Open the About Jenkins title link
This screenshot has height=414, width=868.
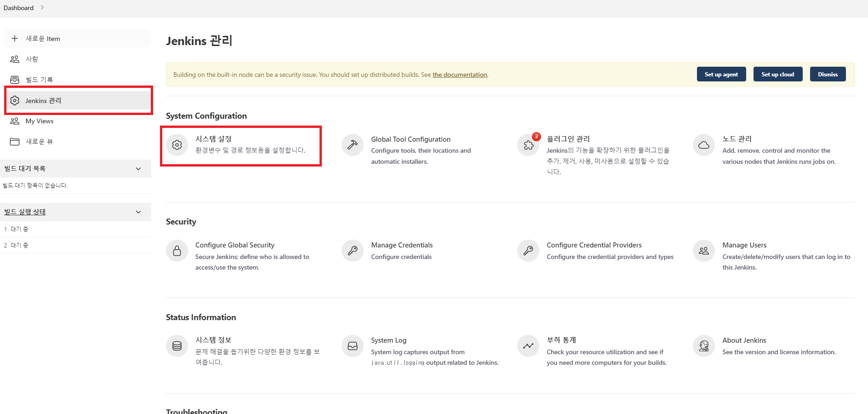pos(744,340)
